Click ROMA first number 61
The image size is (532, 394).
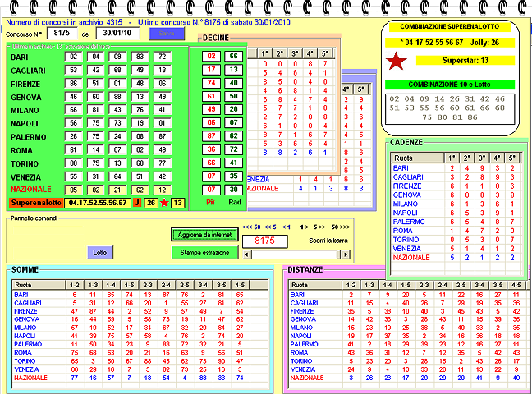tap(74, 149)
